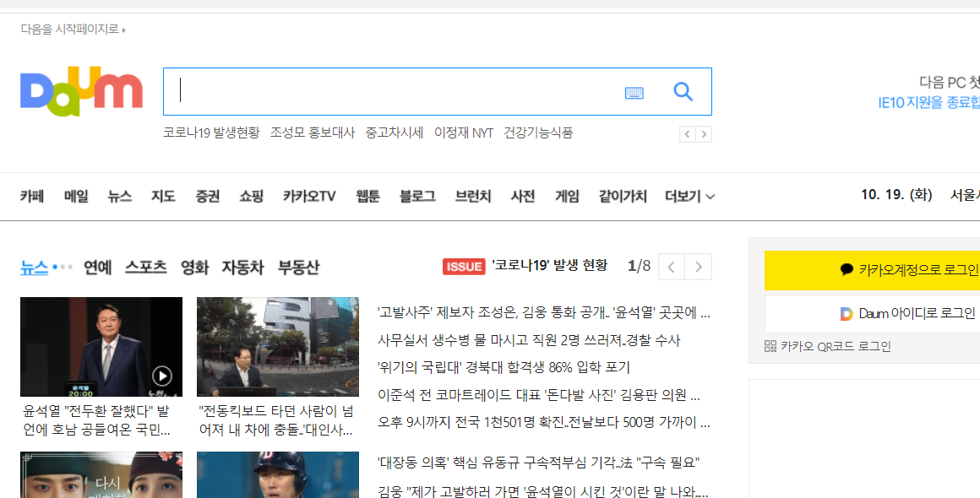980x498 pixels.
Task: Open caption "전동킥보드 타던 사람이 넘어져
Action: pyautogui.click(x=276, y=420)
